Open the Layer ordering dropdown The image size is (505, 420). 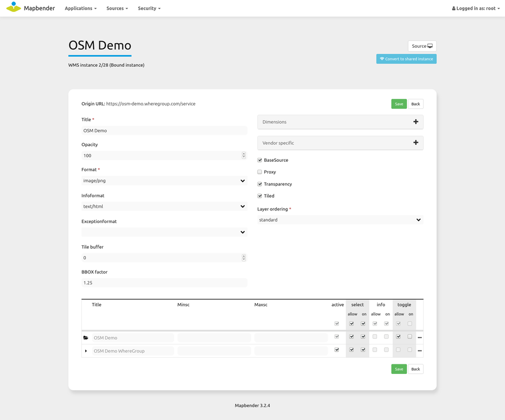coord(340,220)
